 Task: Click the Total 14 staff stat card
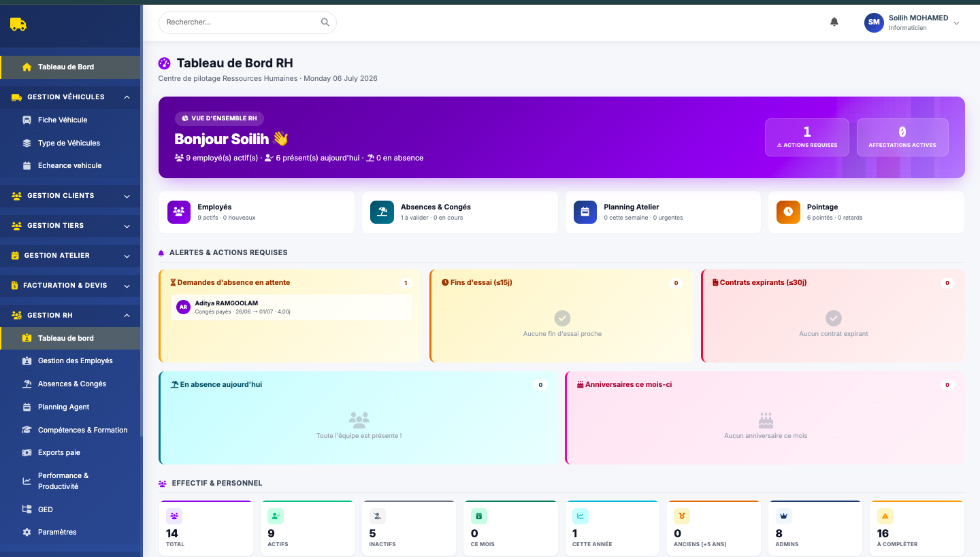click(x=206, y=528)
